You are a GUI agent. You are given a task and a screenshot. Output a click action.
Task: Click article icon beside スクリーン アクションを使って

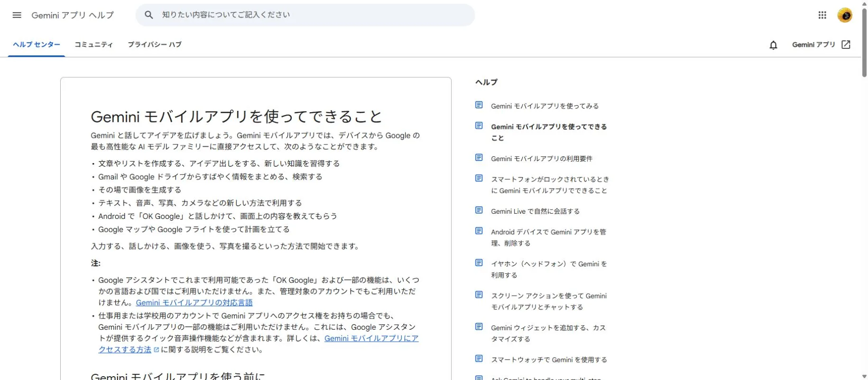(x=479, y=295)
